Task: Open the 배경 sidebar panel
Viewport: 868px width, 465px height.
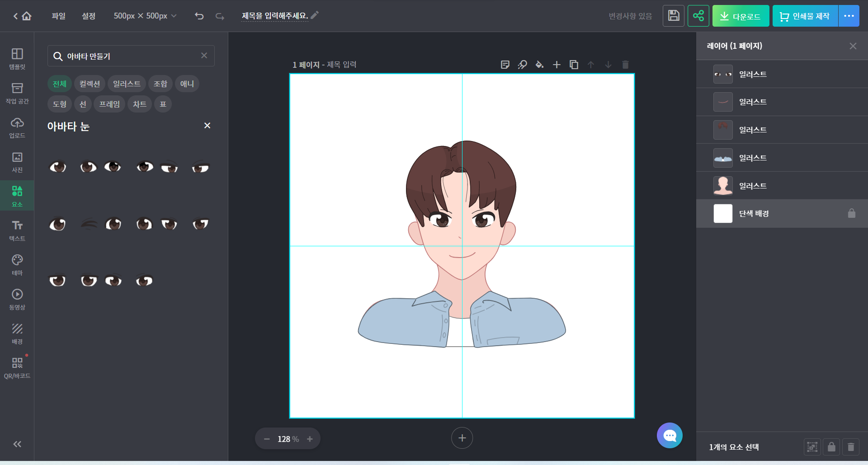Action: point(17,333)
